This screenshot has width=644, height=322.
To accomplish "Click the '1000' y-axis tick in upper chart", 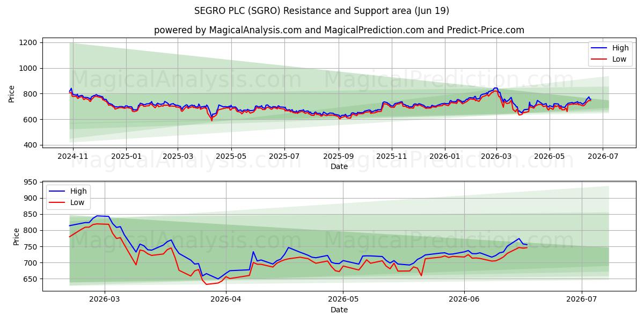I will tap(28, 68).
